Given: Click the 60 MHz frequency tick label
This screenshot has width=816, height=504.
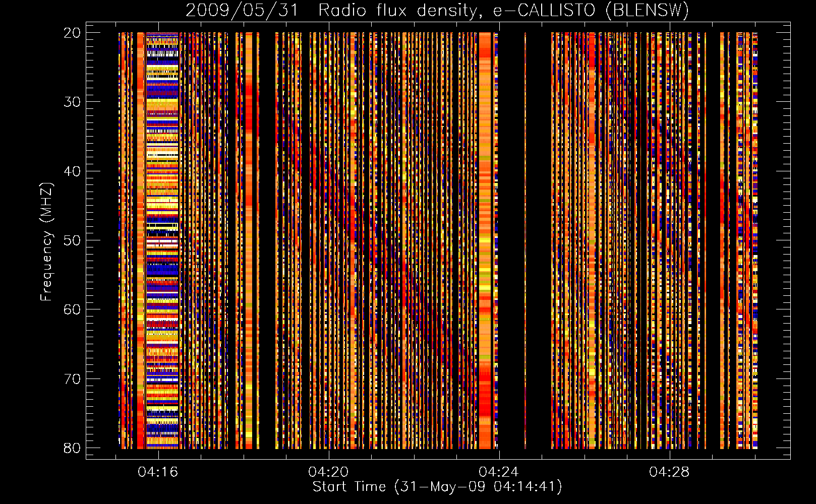Looking at the screenshot, I should [x=72, y=309].
